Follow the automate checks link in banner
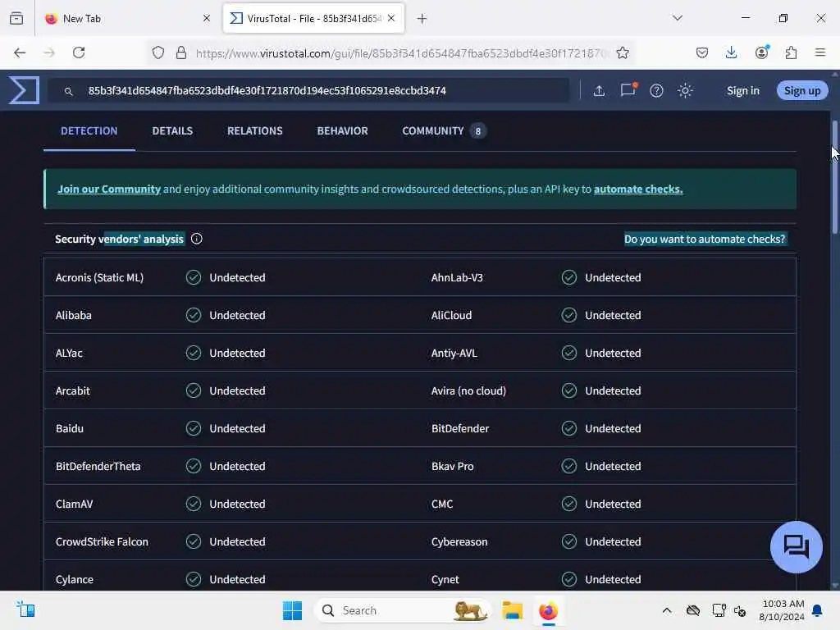The image size is (840, 630). pos(638,189)
